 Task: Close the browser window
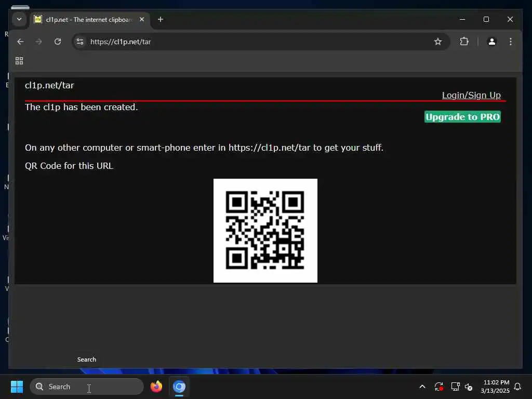coord(510,19)
